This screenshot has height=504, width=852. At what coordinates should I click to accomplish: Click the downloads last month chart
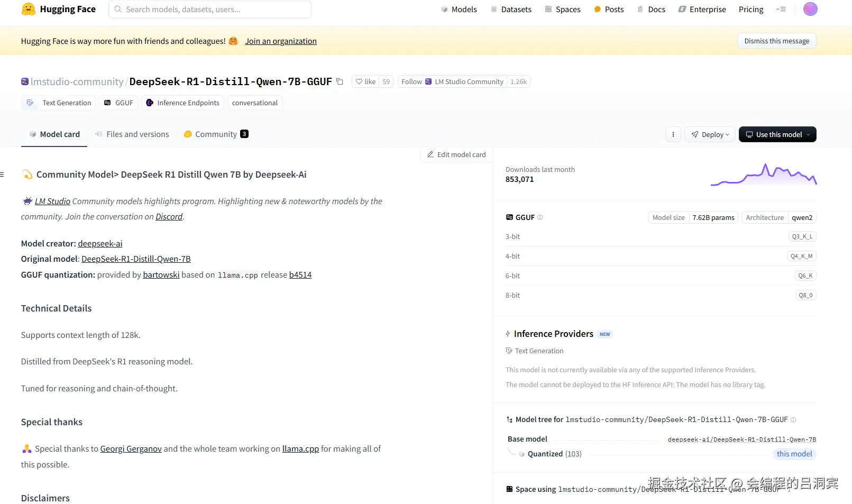tap(764, 175)
